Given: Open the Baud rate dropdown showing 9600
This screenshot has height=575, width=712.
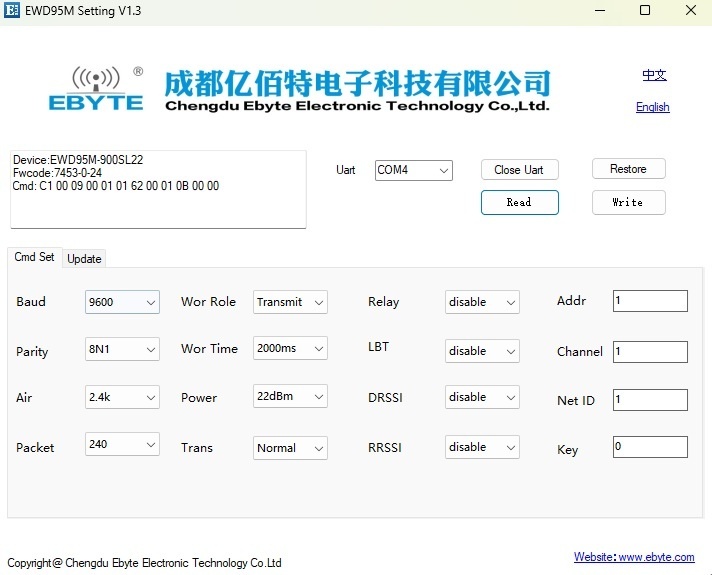Looking at the screenshot, I should click(122, 302).
